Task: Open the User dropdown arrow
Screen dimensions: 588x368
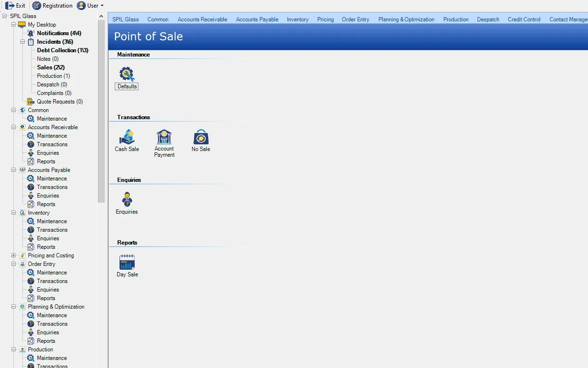Action: point(102,6)
